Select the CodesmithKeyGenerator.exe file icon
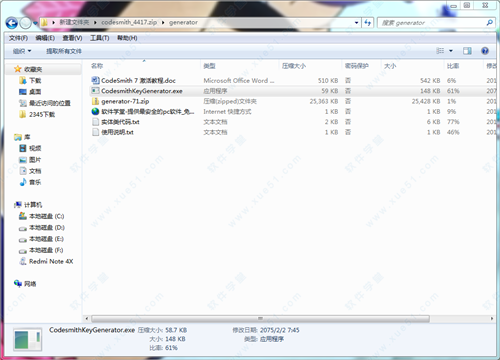 coord(95,91)
